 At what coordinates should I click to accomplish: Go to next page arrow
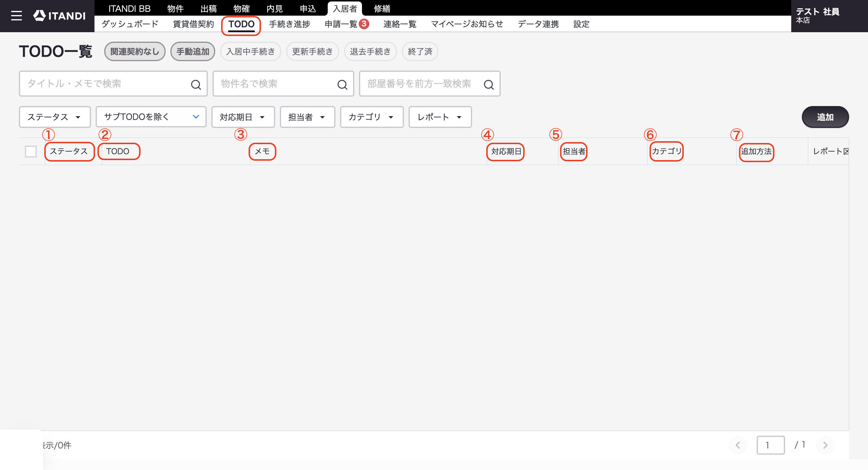825,445
